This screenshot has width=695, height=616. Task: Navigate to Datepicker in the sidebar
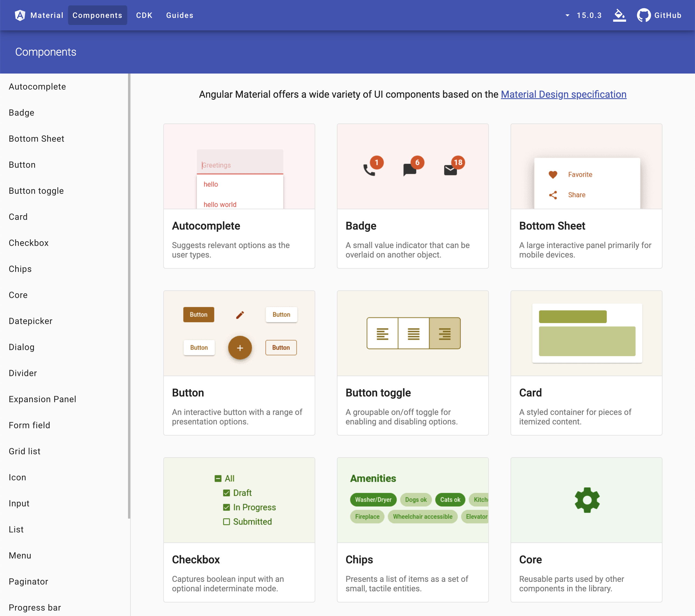(31, 321)
